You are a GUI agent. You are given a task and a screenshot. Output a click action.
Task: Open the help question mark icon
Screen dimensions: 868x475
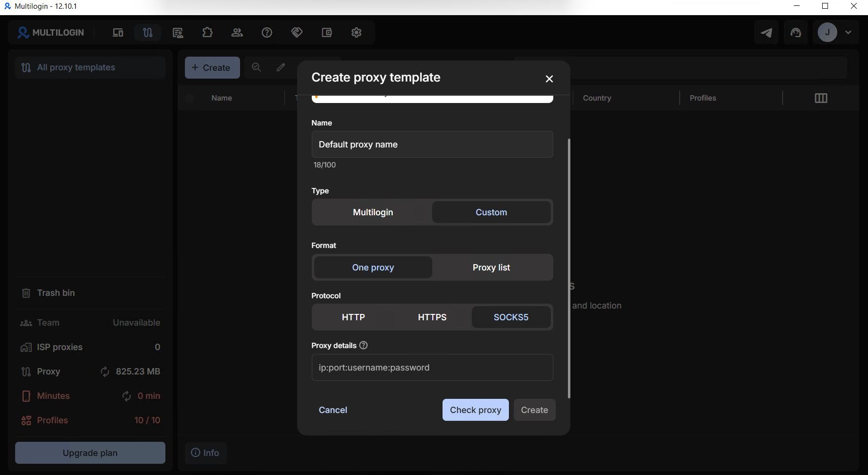pyautogui.click(x=267, y=33)
